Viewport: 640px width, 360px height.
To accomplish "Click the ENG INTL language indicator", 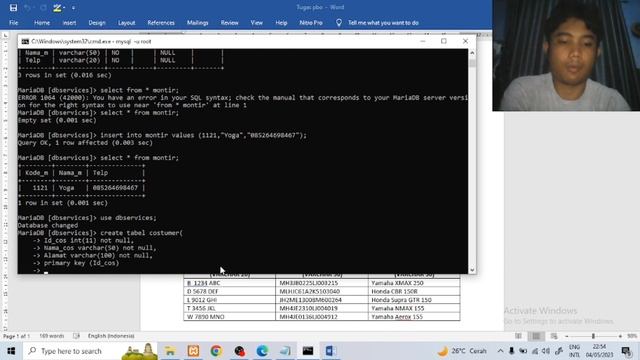I will (574, 351).
